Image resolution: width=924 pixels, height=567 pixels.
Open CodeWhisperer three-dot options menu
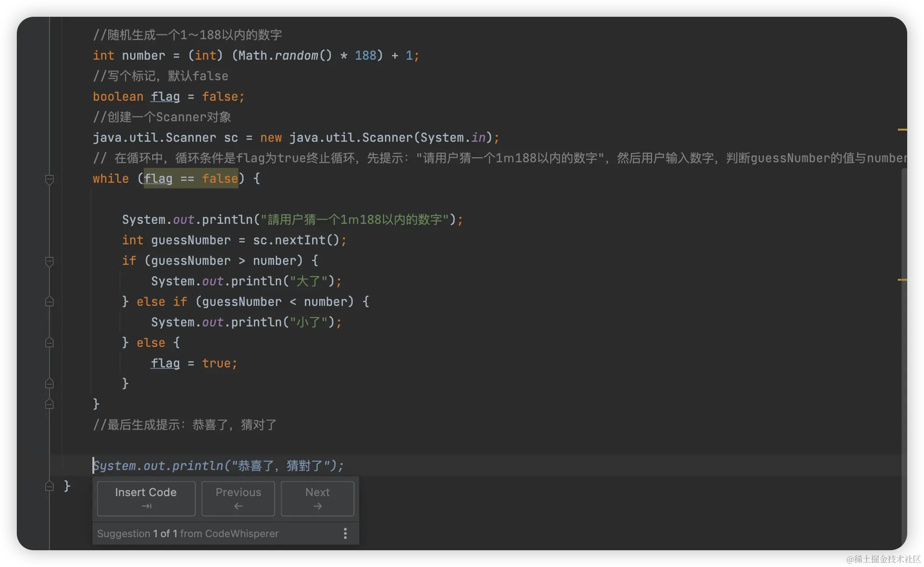point(345,533)
